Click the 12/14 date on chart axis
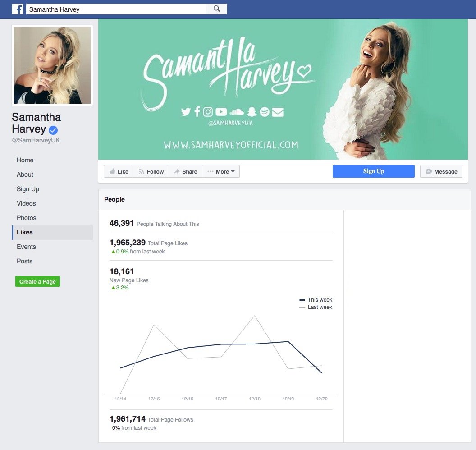The image size is (476, 450). pos(120,399)
